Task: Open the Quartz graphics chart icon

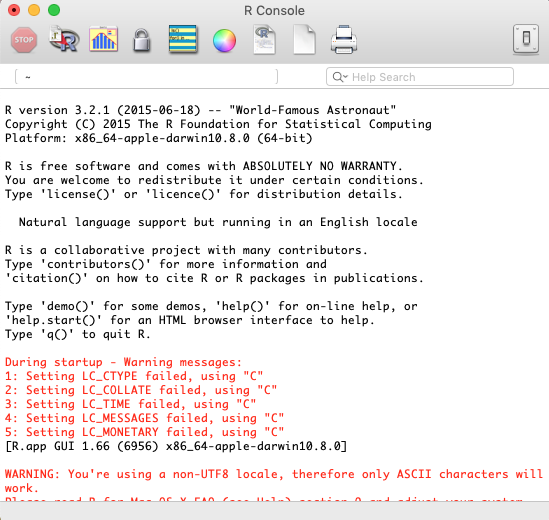Action: (x=104, y=39)
